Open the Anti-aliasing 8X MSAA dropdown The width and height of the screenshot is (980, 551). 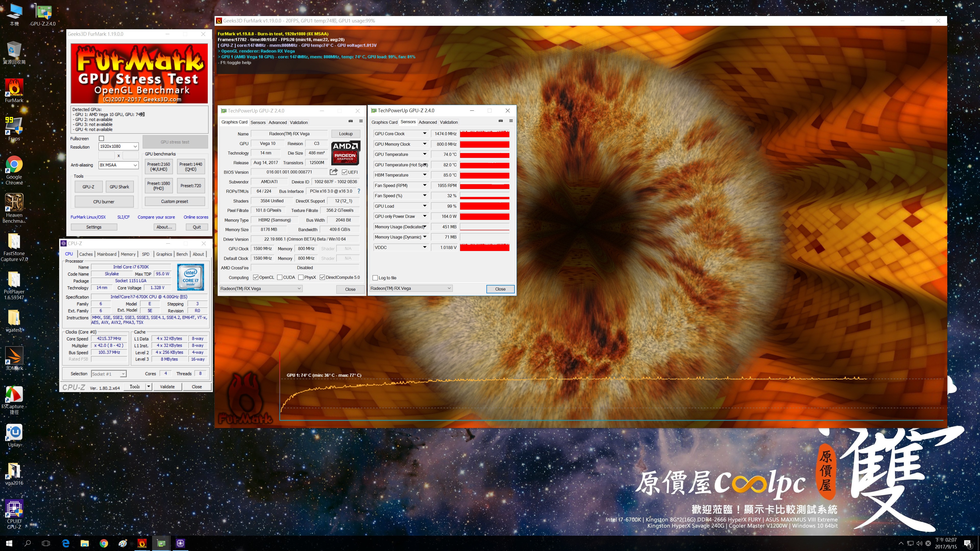point(118,165)
